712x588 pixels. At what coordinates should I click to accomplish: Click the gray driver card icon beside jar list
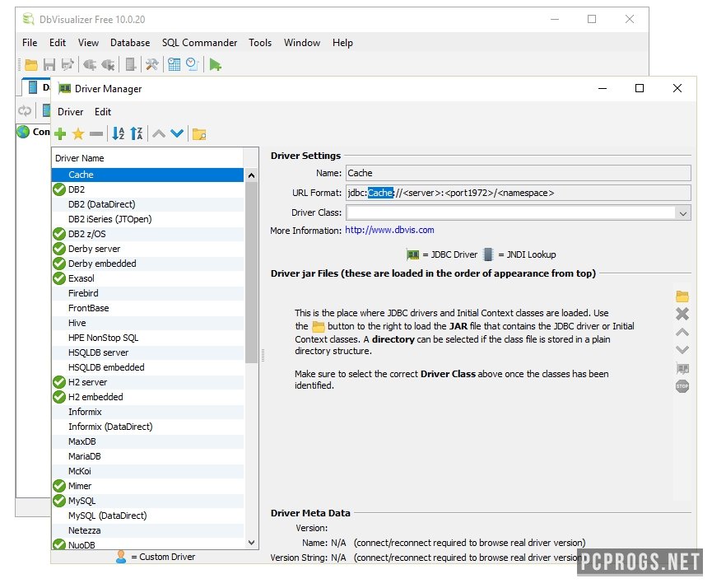click(x=682, y=368)
